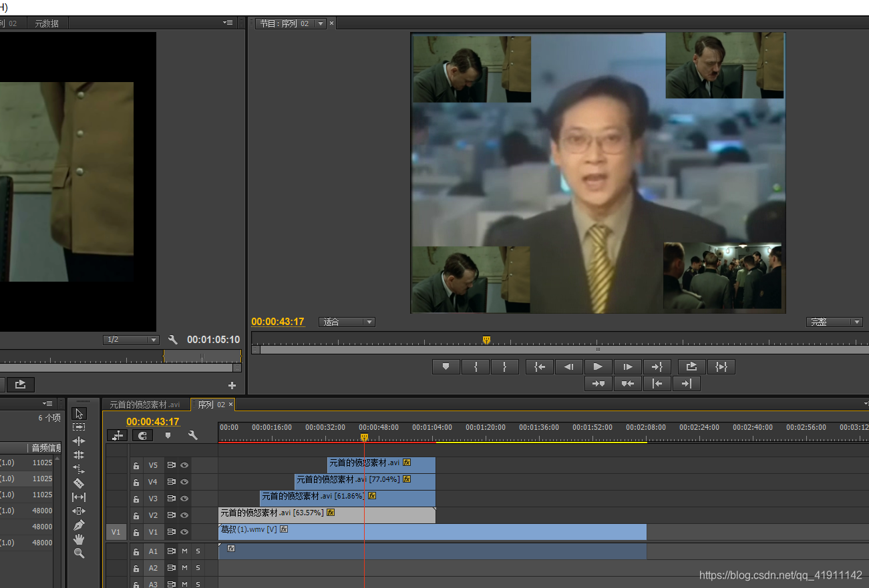The image size is (869, 588).
Task: Select the Slip tool
Action: [x=79, y=497]
